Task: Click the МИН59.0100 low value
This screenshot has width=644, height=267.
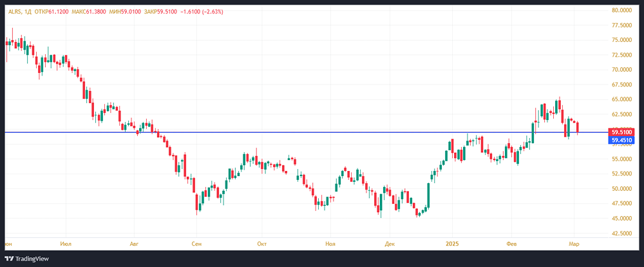Action: (x=125, y=12)
